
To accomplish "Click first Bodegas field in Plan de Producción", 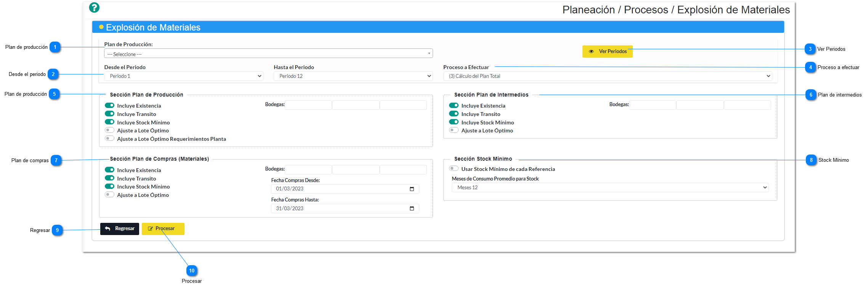I will (308, 105).
